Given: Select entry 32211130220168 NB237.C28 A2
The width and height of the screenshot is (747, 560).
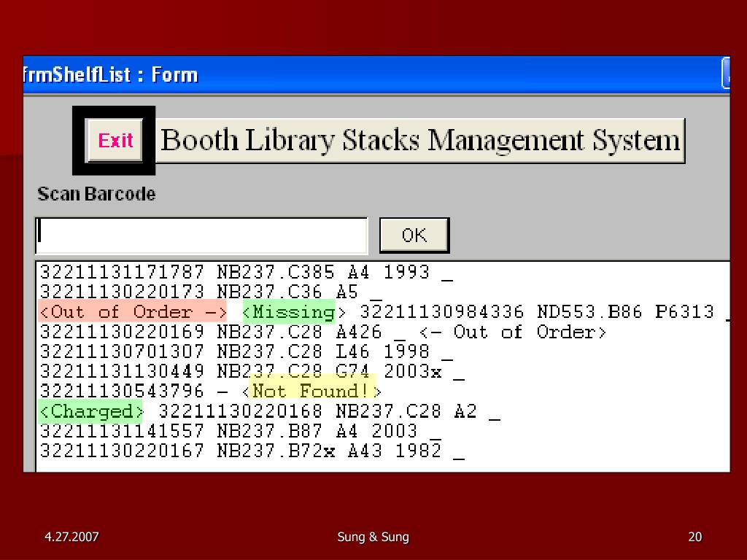Looking at the screenshot, I should [x=329, y=411].
